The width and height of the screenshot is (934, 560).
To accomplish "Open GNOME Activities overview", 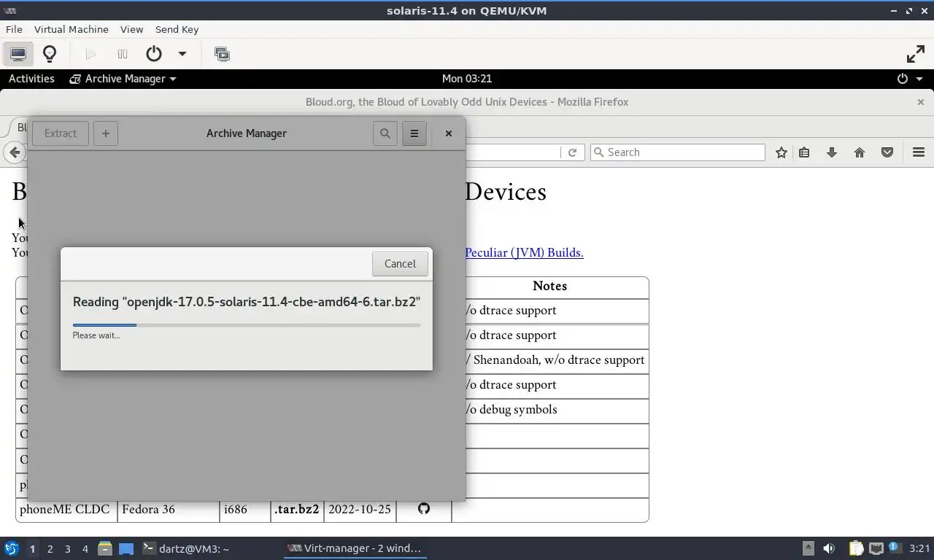I will click(x=31, y=79).
